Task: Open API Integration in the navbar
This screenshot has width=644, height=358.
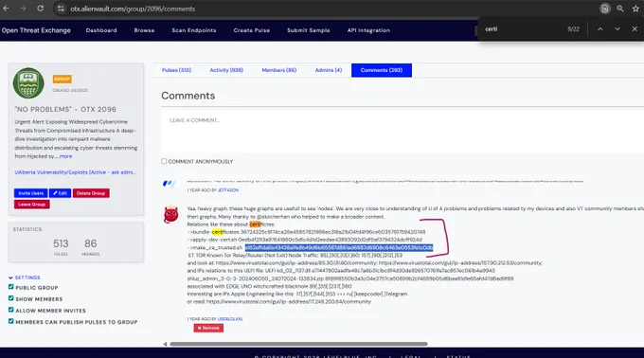Action: click(x=368, y=30)
